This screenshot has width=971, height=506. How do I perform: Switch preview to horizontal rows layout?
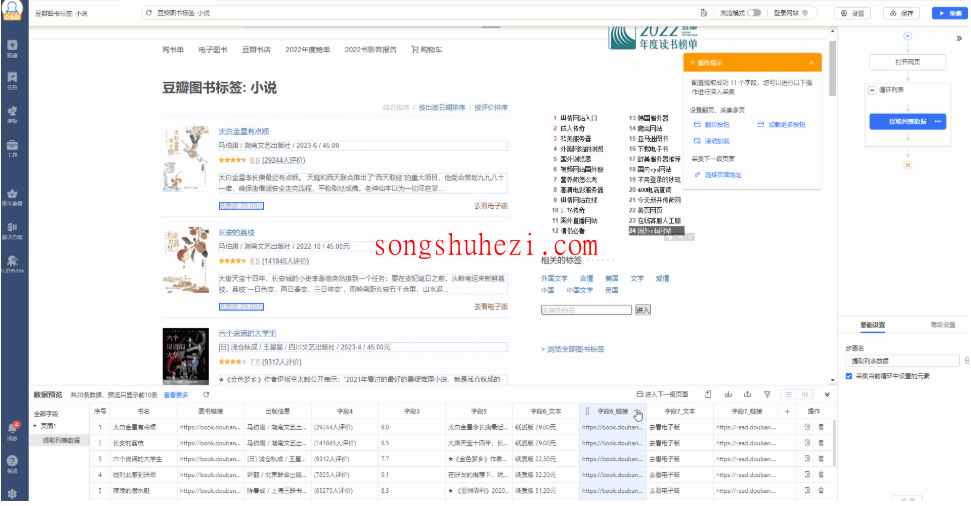tap(788, 395)
